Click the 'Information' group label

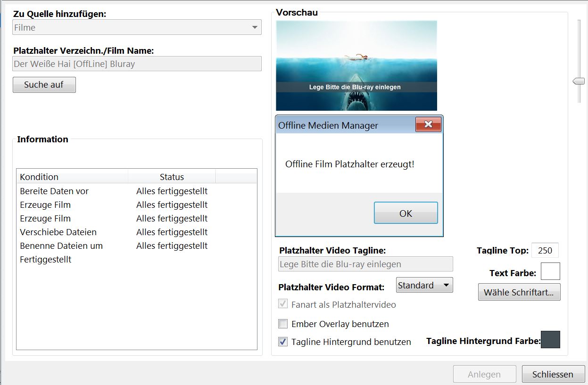(x=43, y=139)
